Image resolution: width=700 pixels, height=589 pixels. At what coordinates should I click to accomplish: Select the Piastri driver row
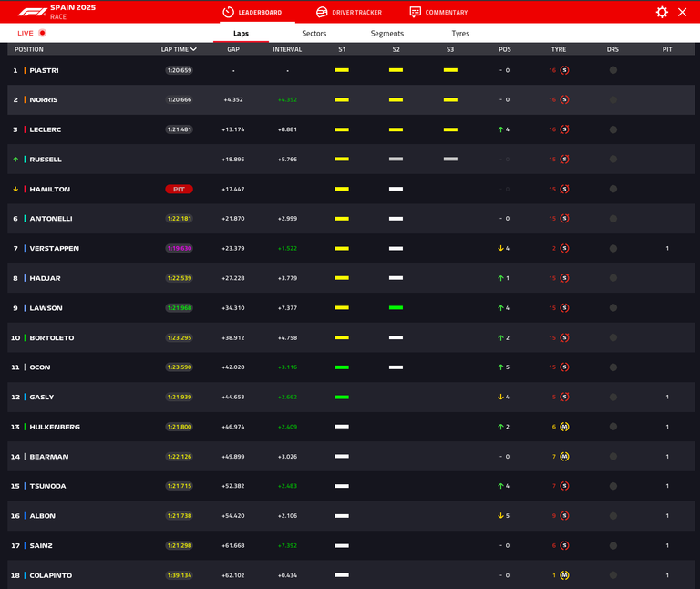coord(351,70)
